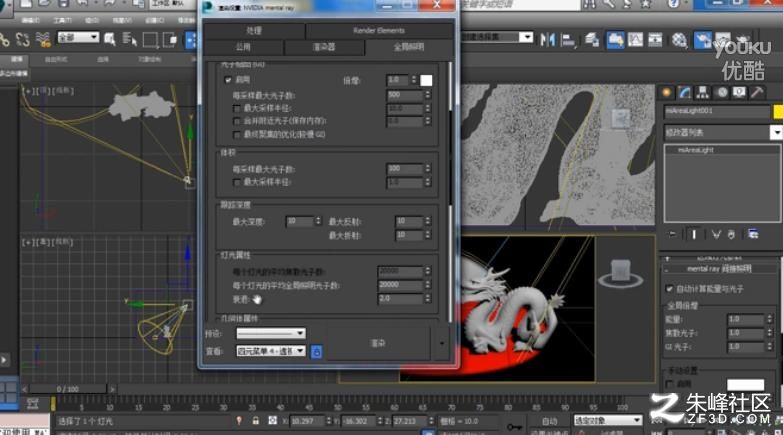Open the Material Editor icon
The width and height of the screenshot is (783, 435).
tap(679, 39)
